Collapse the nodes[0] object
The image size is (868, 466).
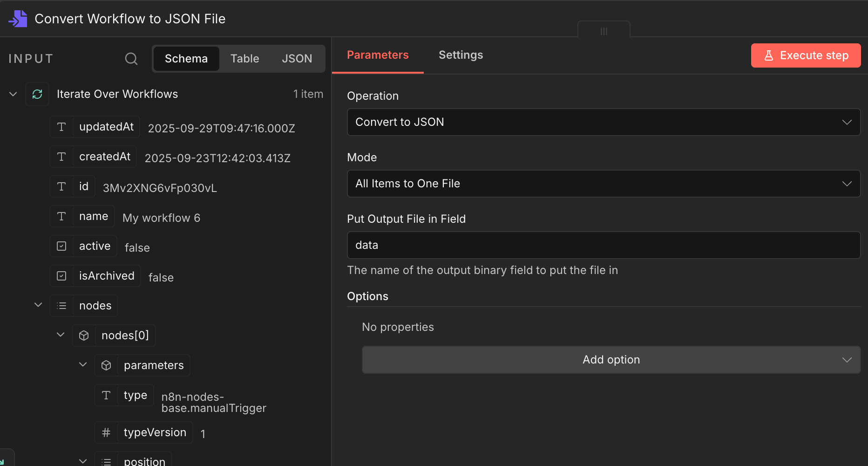(x=61, y=335)
